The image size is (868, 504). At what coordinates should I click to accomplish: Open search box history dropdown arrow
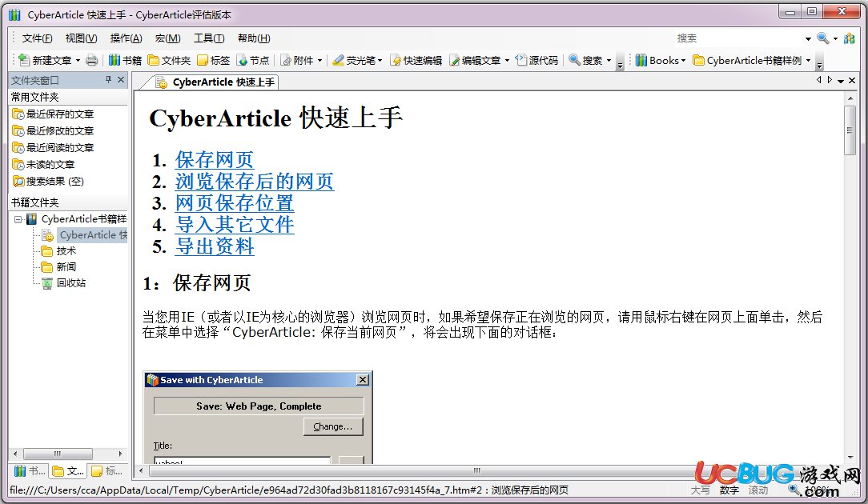pyautogui.click(x=808, y=38)
